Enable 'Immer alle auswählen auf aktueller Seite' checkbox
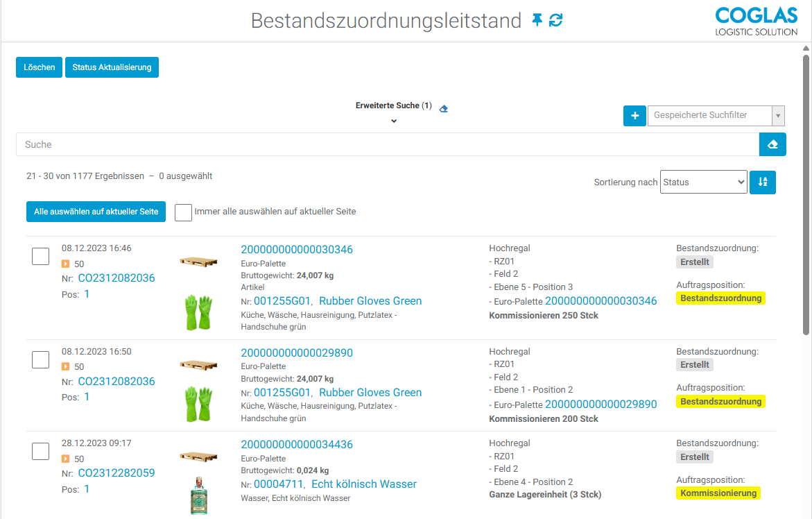 tap(183, 212)
